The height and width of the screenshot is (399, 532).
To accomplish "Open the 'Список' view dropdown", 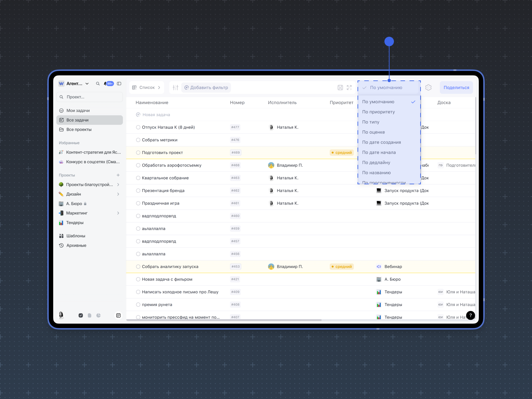I will pos(147,88).
